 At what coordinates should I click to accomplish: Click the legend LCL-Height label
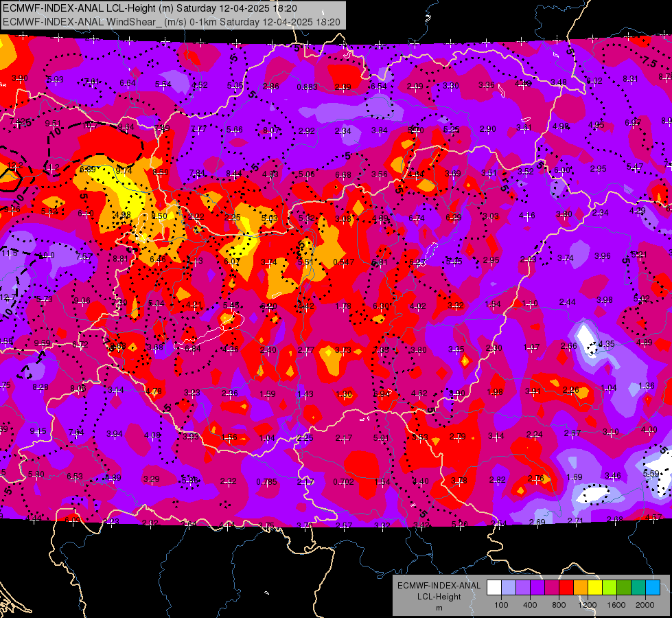coord(439,597)
